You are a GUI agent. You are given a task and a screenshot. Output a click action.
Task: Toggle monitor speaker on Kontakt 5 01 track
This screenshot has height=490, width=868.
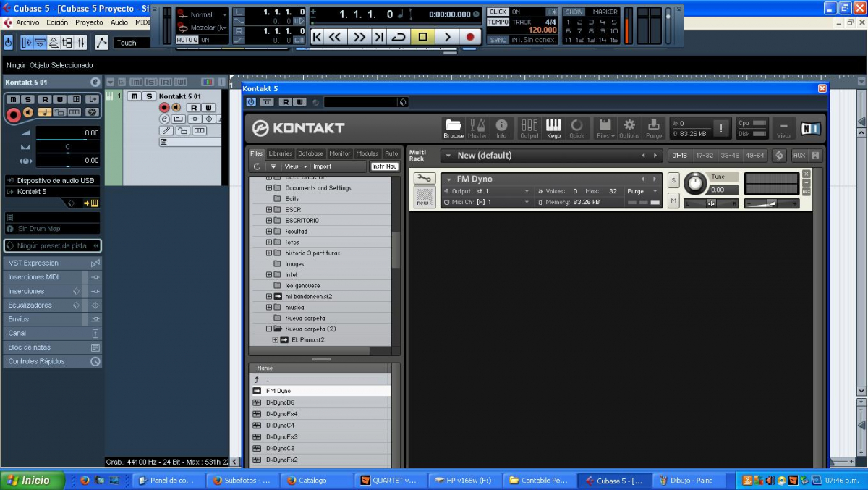pyautogui.click(x=176, y=108)
